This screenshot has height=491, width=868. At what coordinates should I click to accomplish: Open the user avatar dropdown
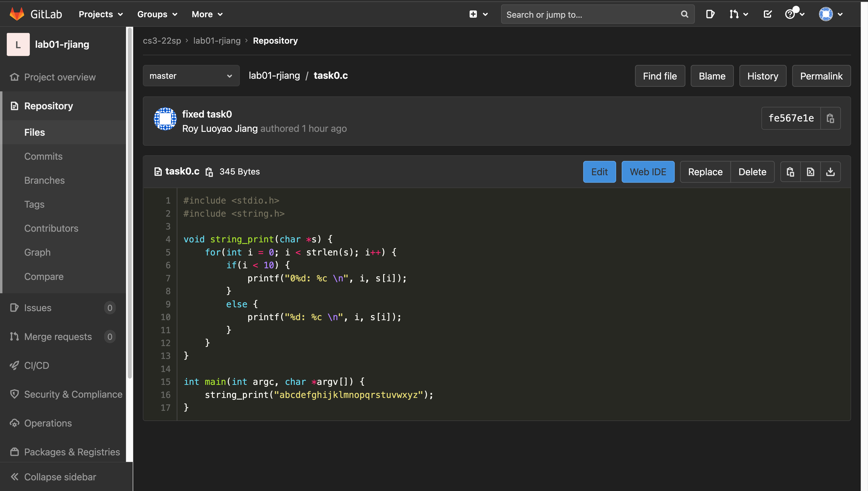pyautogui.click(x=831, y=14)
